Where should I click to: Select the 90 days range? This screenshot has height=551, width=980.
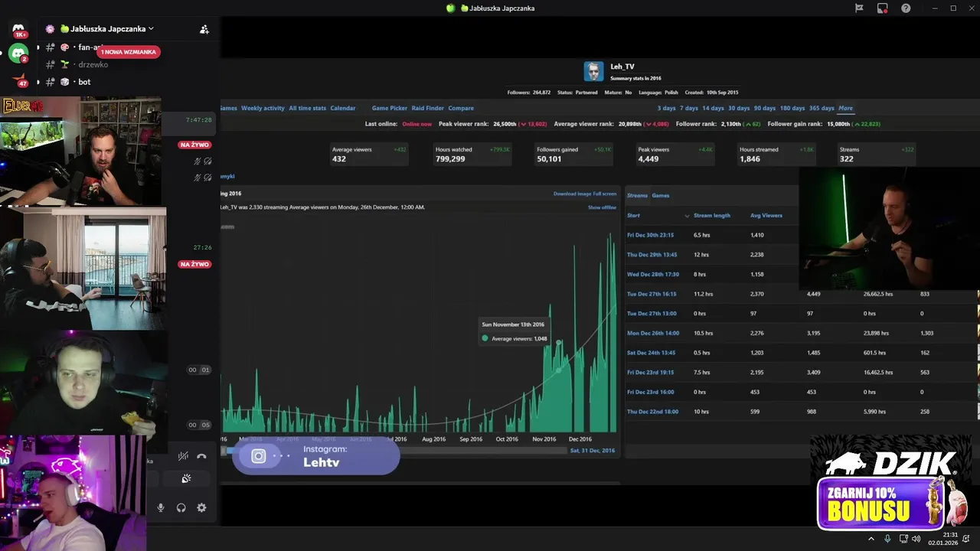[765, 108]
